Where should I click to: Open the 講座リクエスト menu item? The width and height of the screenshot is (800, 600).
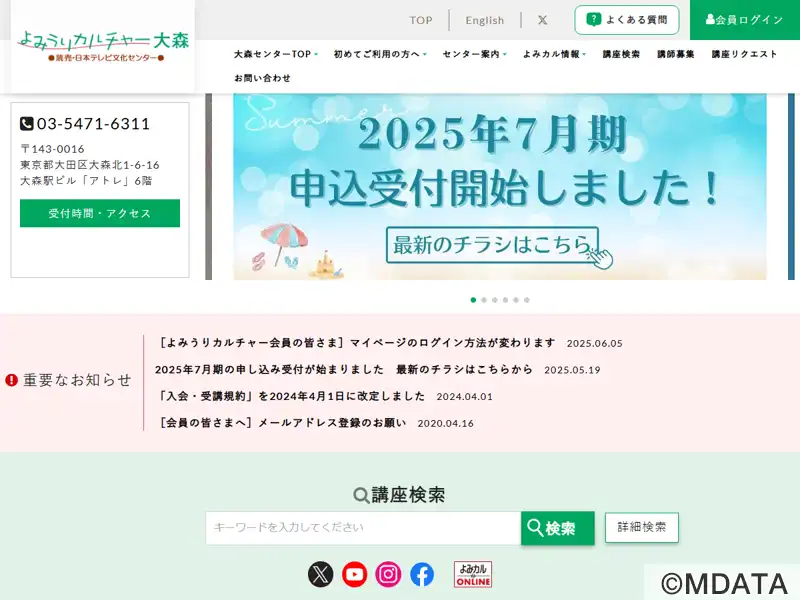pyautogui.click(x=744, y=54)
